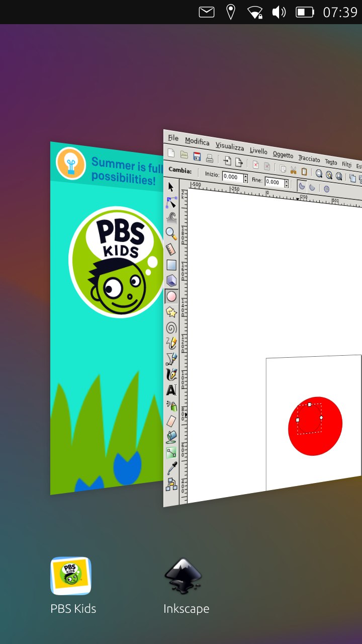This screenshot has width=362, height=644.
Task: Select the Node edit tool in Inkscape
Action: (171, 203)
